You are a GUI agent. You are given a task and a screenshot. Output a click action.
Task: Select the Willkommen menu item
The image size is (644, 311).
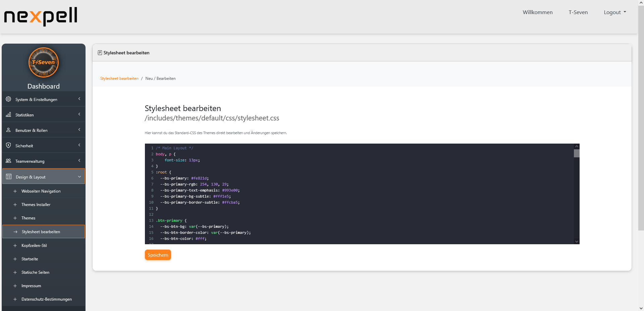537,12
